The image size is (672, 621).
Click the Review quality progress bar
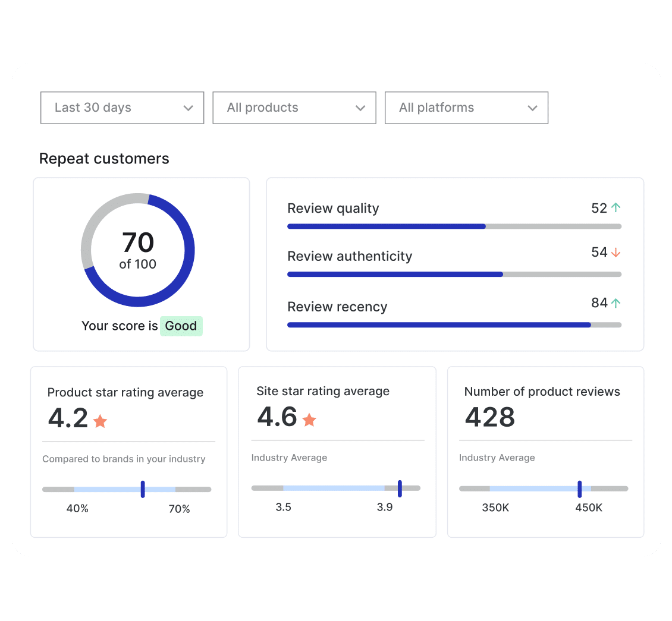pyautogui.click(x=454, y=226)
